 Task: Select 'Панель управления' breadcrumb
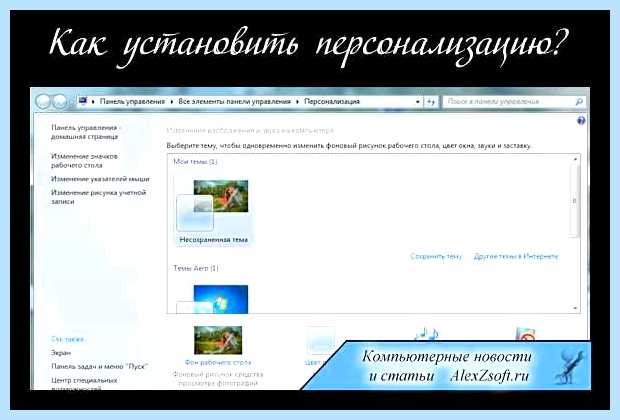(x=132, y=101)
